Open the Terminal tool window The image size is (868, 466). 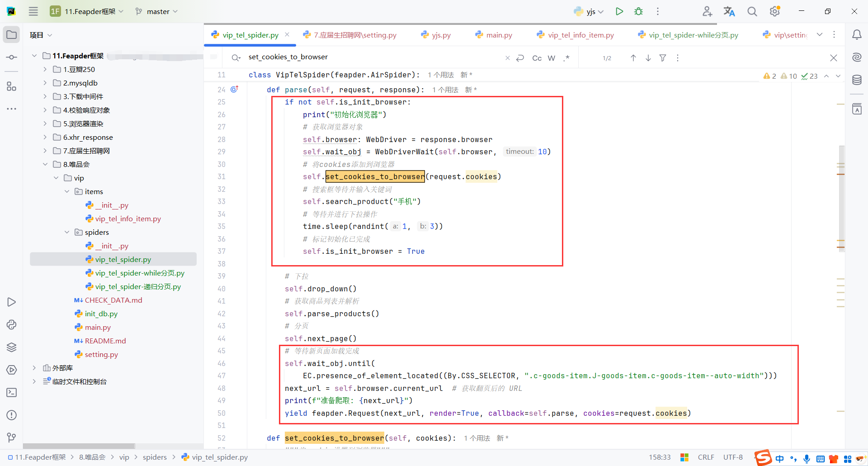(x=11, y=393)
